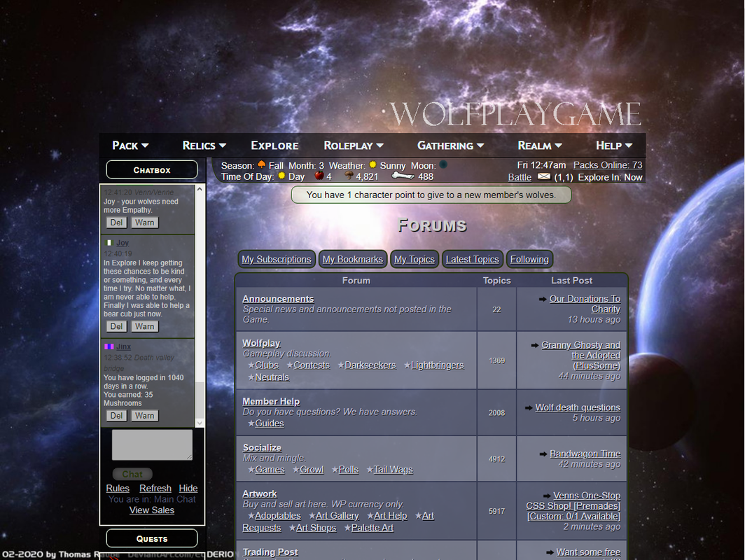Viewport: 745px width, 560px height.
Task: Open the Clubs subforum
Action: 267,365
